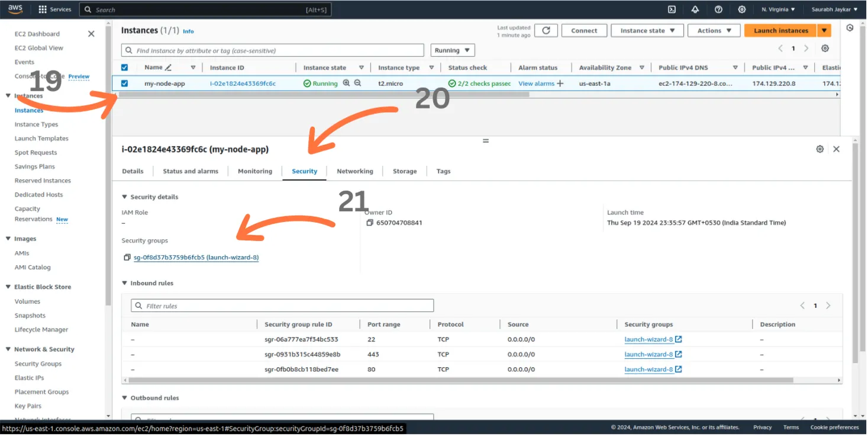
Task: Copy the Owner ID
Action: point(370,223)
